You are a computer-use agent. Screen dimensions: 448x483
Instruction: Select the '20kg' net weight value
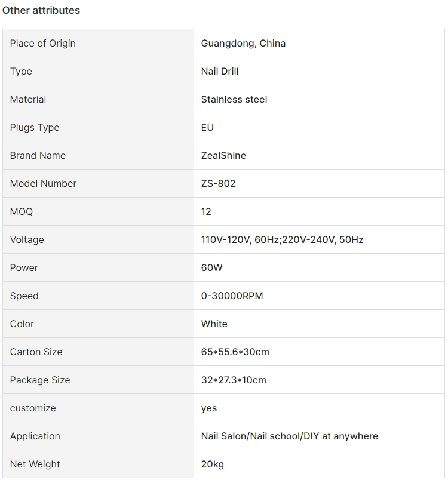pyautogui.click(x=213, y=464)
